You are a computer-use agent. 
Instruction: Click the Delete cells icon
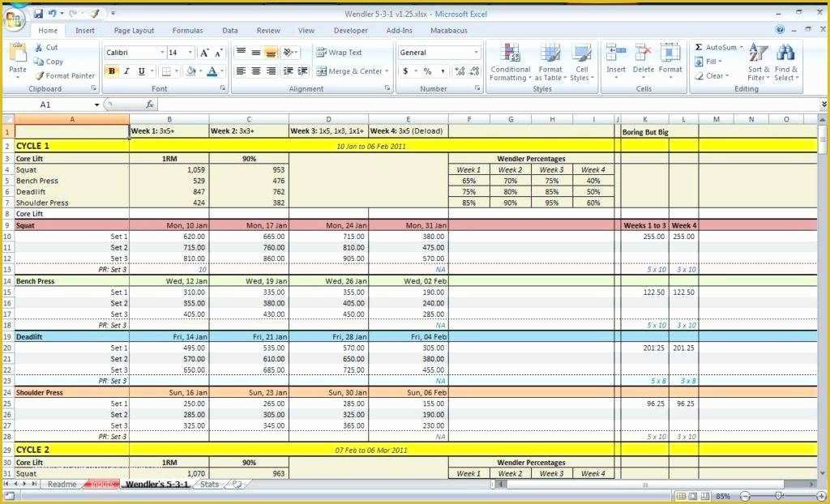tap(643, 53)
